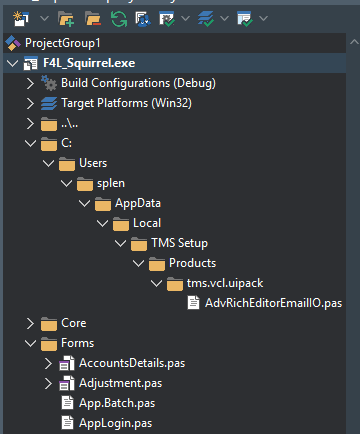
Task: Select AdvRichEditorEmailIO.pas file
Action: pos(274,303)
